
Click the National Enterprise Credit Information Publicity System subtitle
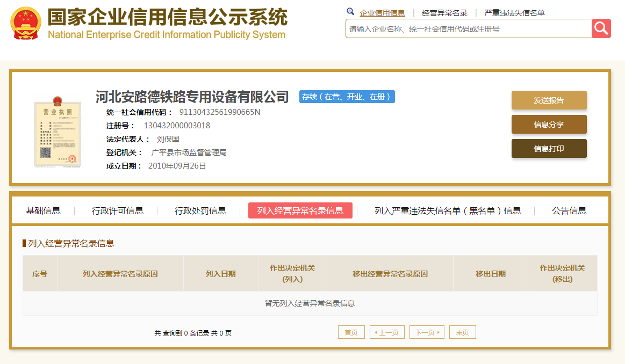point(167,35)
